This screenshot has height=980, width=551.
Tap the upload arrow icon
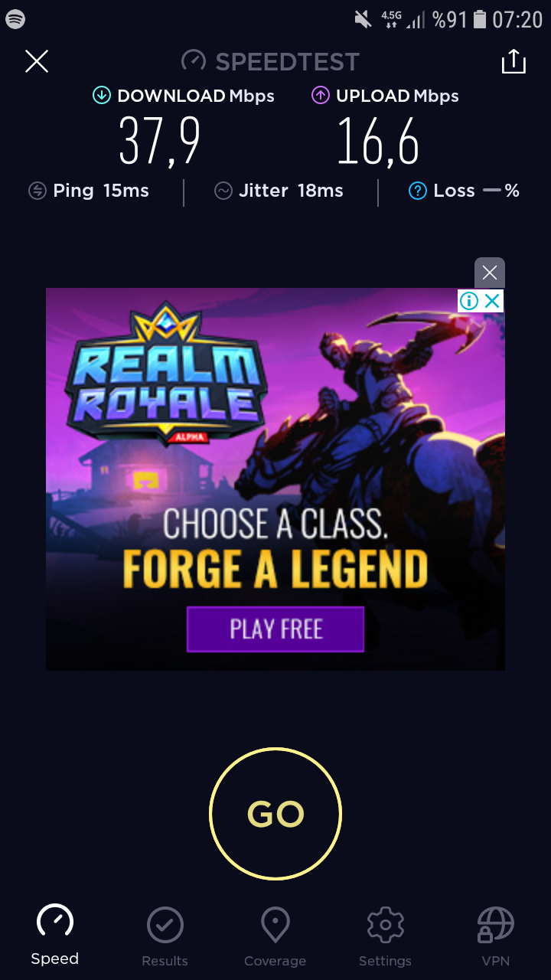pyautogui.click(x=320, y=96)
